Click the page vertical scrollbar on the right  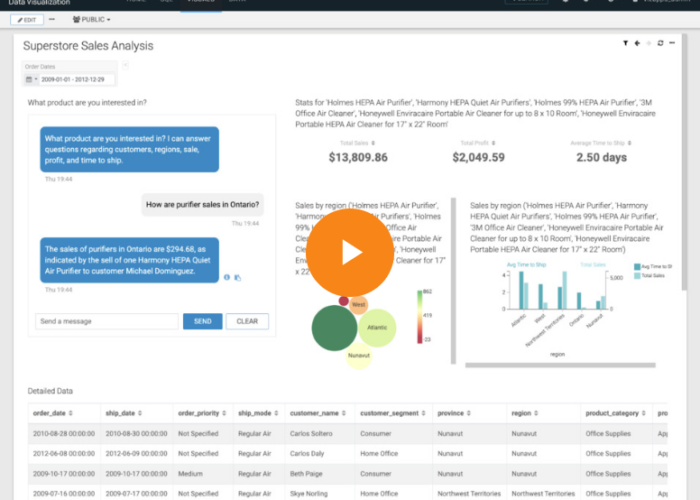[684, 163]
